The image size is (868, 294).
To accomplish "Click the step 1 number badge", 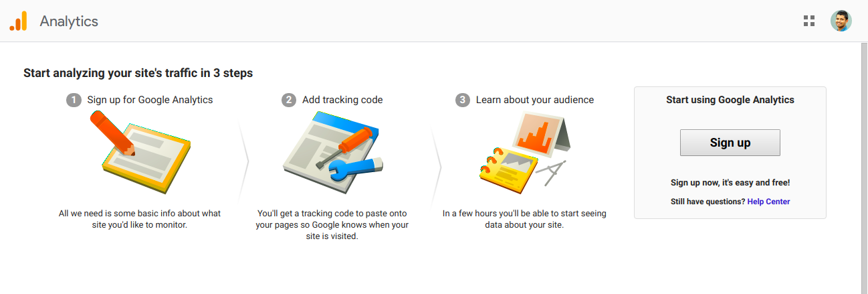I will click(x=73, y=100).
